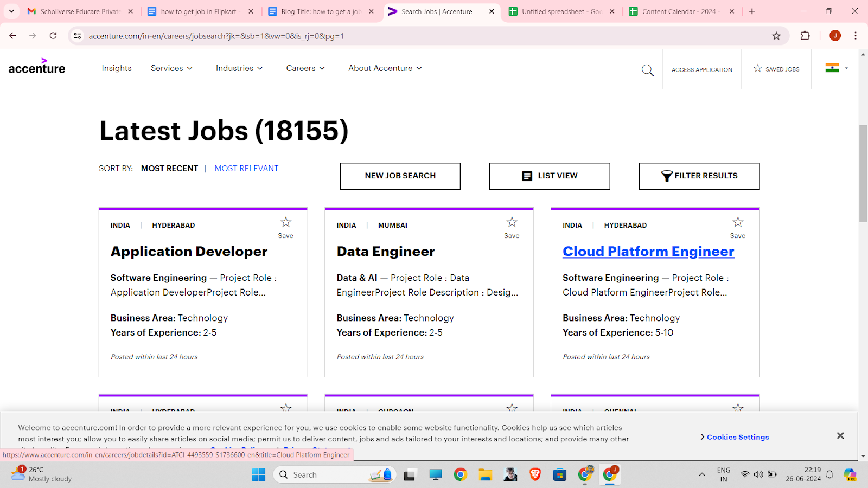
Task: Go back in browser history
Action: pos(12,36)
